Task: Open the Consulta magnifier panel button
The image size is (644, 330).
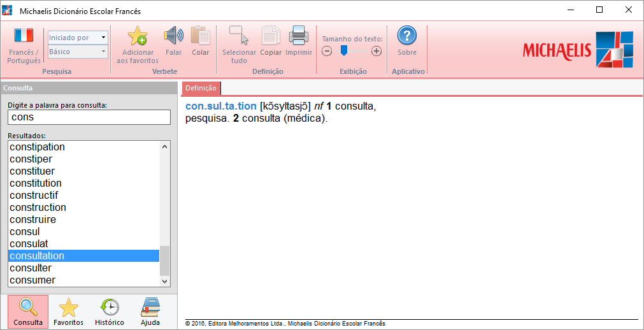Action: (x=28, y=312)
